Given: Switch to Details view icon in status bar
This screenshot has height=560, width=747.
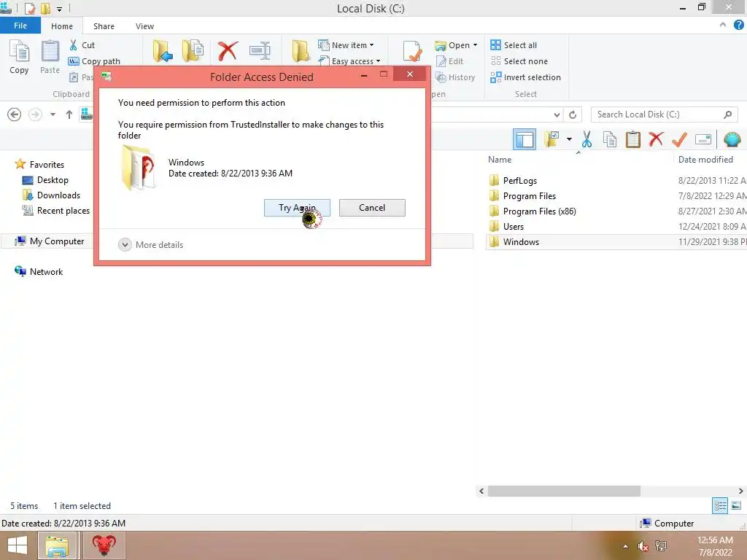Looking at the screenshot, I should tap(720, 505).
